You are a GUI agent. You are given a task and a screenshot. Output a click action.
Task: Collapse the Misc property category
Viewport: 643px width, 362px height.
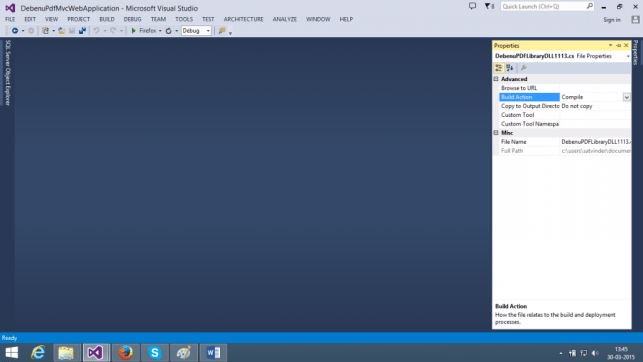(496, 133)
